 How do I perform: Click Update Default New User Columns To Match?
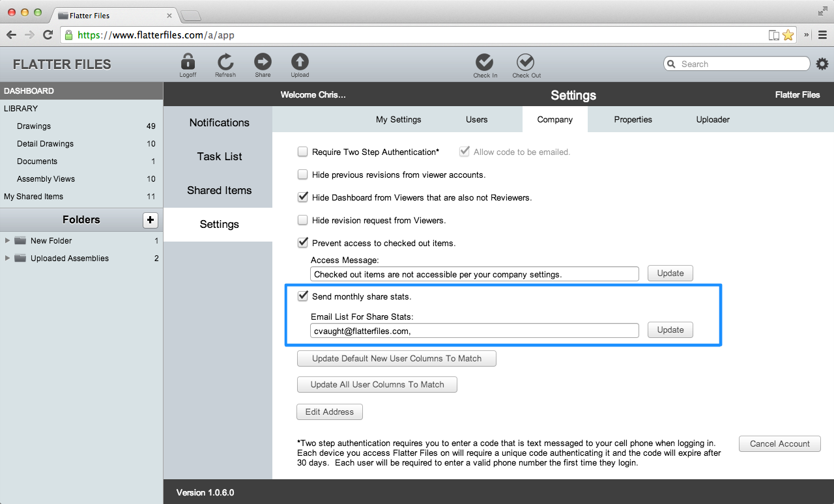(x=397, y=359)
